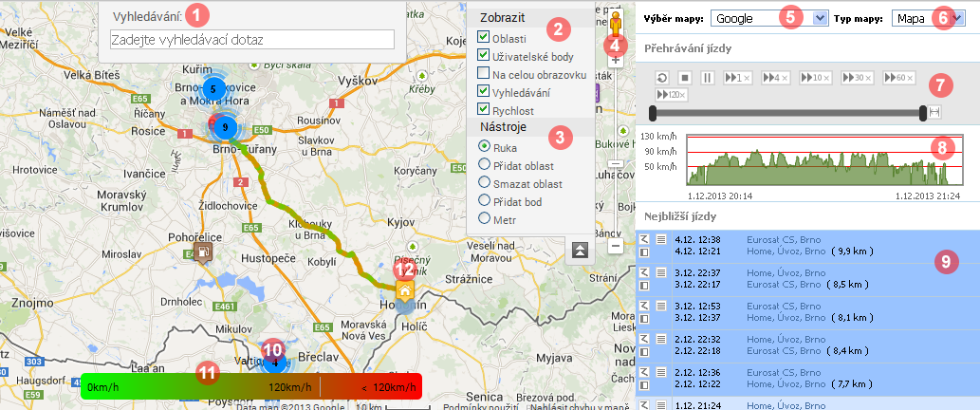980x410 pixels.
Task: Click the orange home marker at Hodonín
Action: pos(405,290)
